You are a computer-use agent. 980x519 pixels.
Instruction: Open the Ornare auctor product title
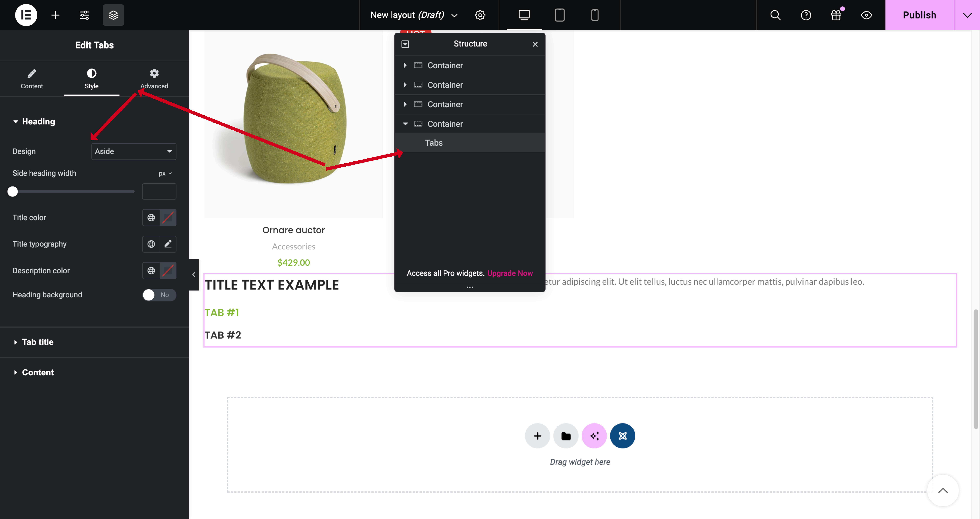[x=294, y=230]
